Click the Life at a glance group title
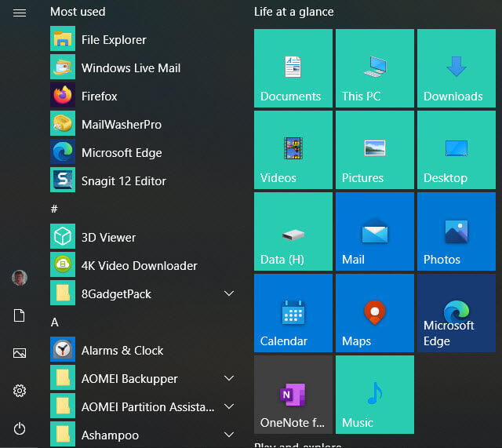The height and width of the screenshot is (448, 502). click(x=294, y=12)
